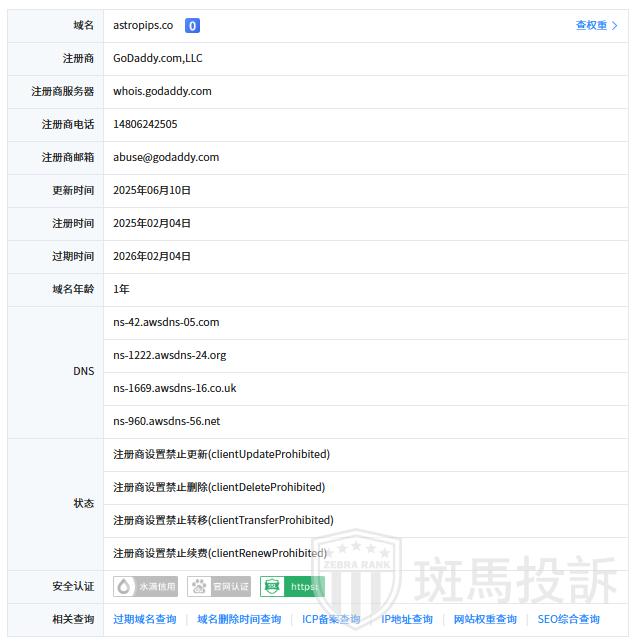Open the 查权重 link
Screen dimensions: 636x642
point(591,26)
